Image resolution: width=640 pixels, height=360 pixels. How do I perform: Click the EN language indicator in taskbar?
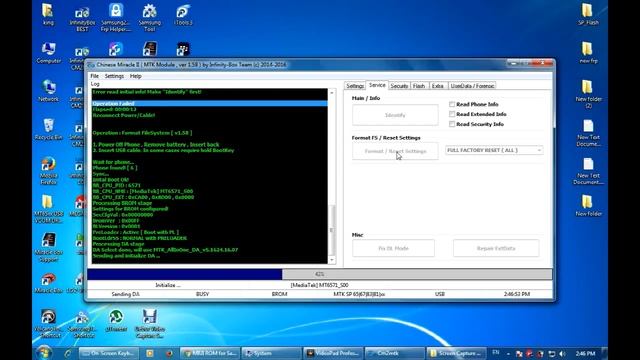point(496,353)
